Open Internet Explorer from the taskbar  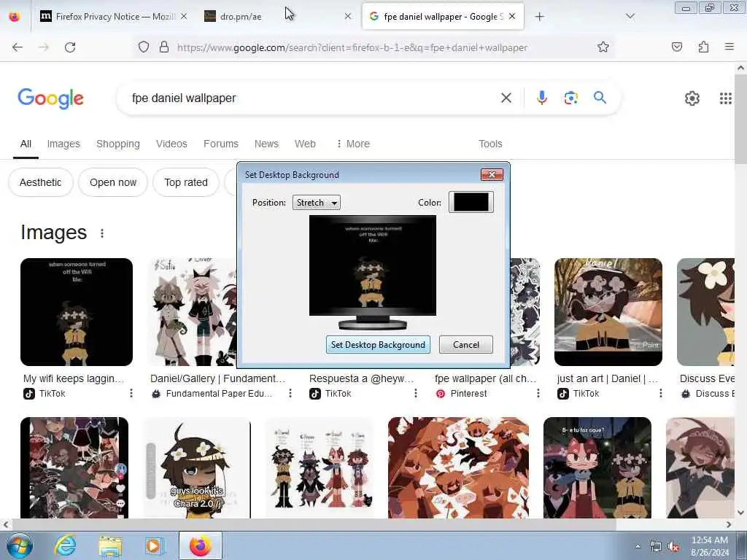(x=65, y=545)
